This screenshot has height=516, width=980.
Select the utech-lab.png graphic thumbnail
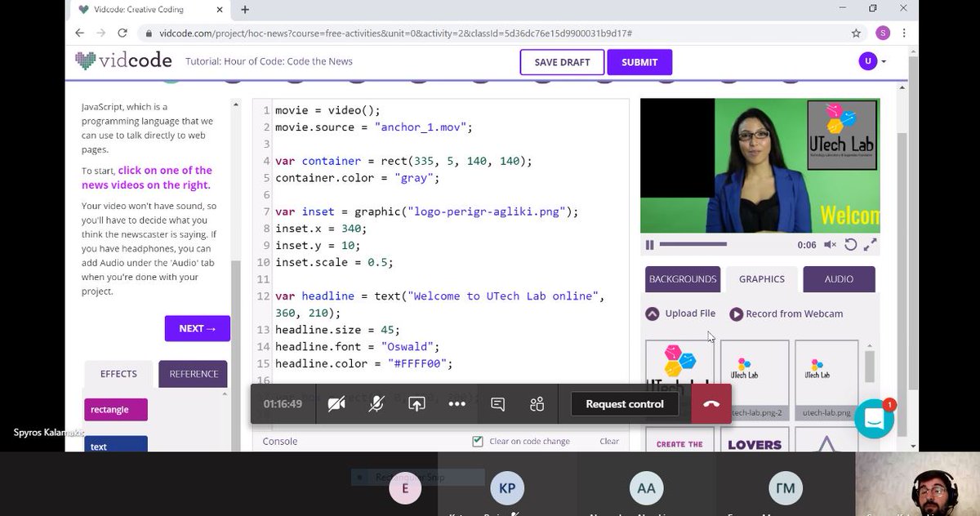826,380
